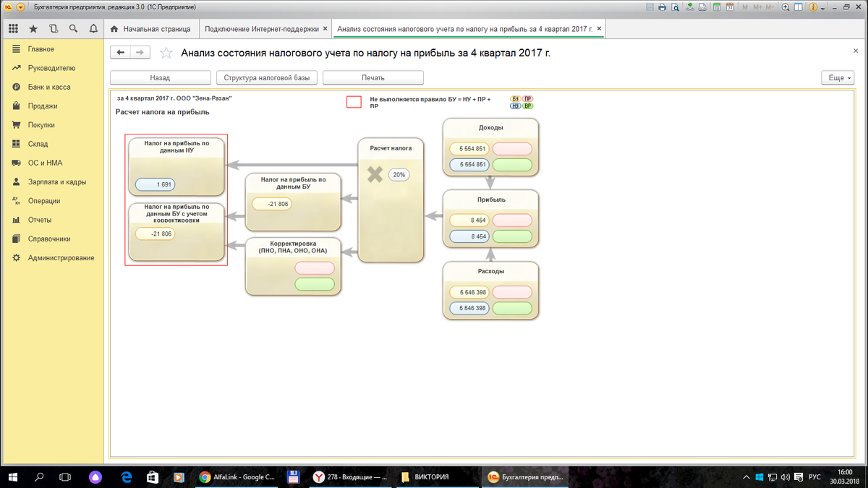Open the 1C main menu dropdown arrow
The height and width of the screenshot is (488, 868).
point(20,7)
